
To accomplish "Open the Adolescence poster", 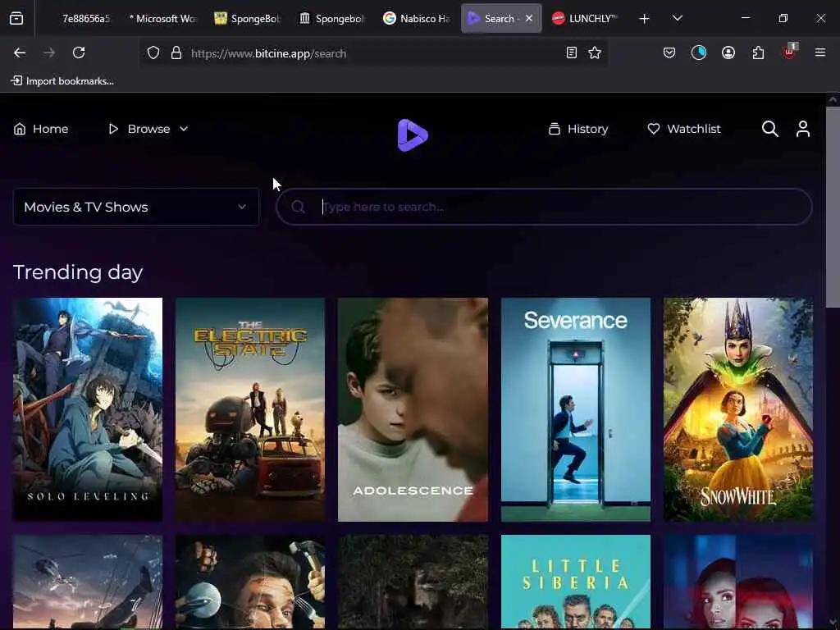I will click(x=413, y=409).
